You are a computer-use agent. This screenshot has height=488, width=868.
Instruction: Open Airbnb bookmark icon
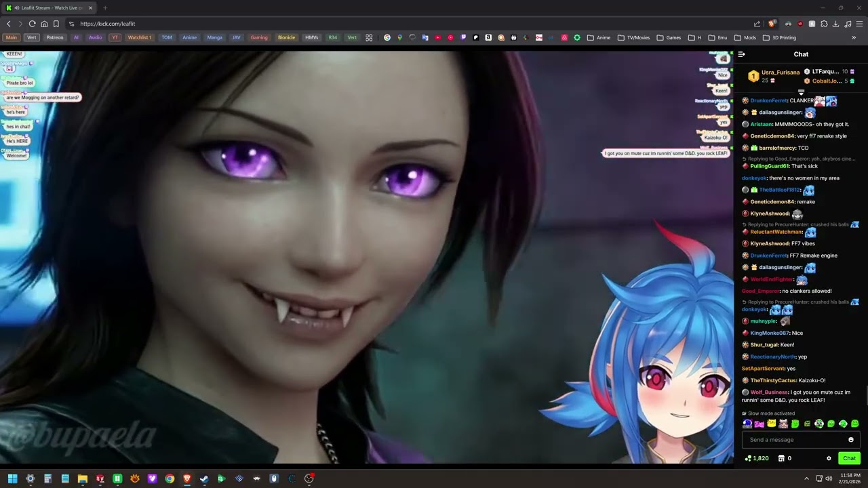click(564, 38)
